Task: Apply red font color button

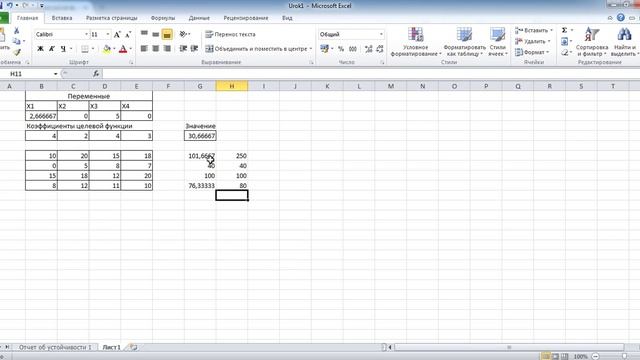Action: pyautogui.click(x=123, y=49)
